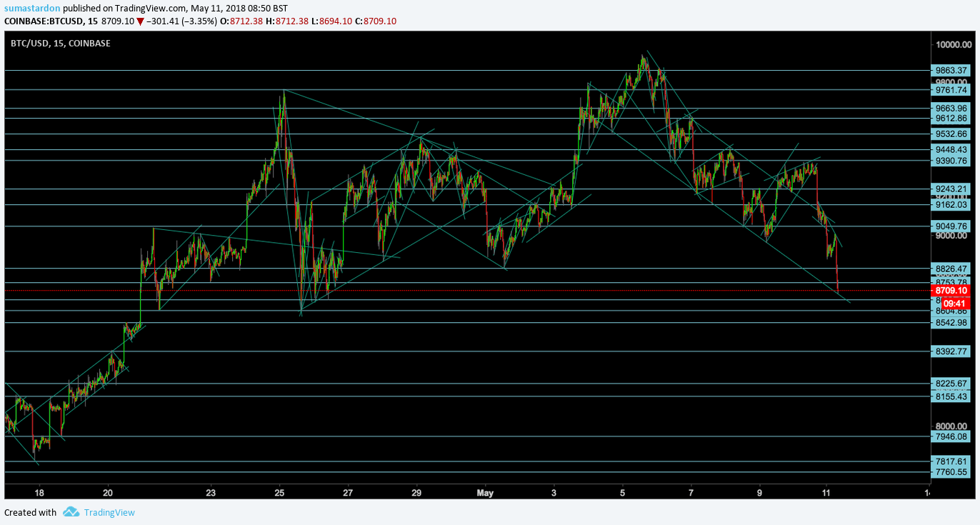Click the date label 9 on time axis
The image size is (980, 525).
[759, 493]
